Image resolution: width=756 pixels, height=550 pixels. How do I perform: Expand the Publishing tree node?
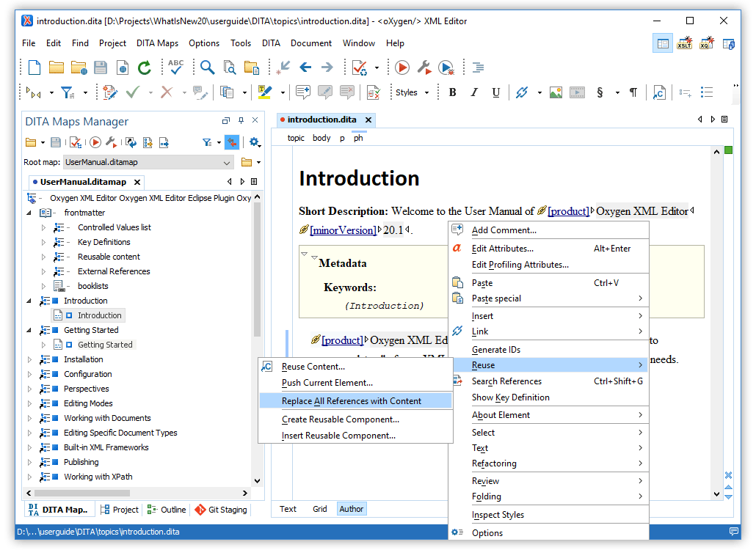(x=29, y=462)
